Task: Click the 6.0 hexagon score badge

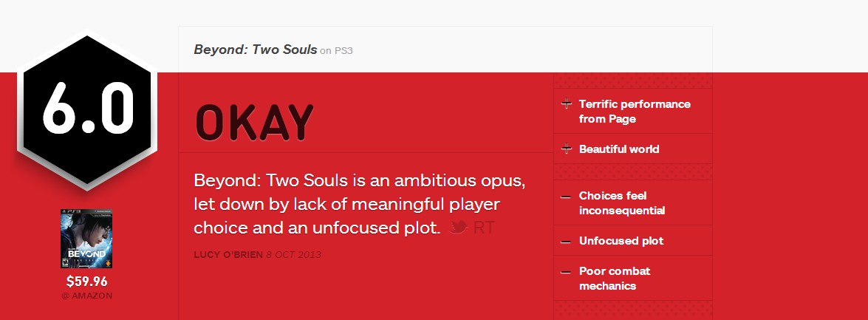Action: coord(87,109)
